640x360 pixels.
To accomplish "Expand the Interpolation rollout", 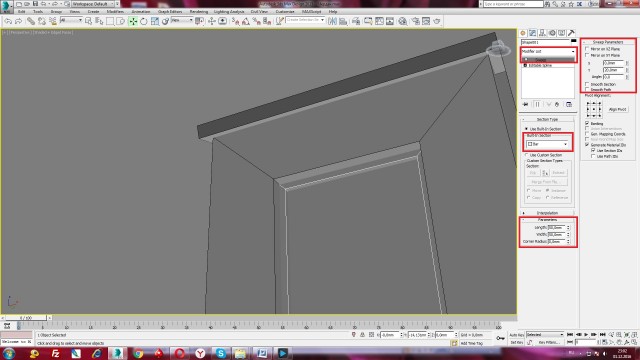I will point(547,213).
